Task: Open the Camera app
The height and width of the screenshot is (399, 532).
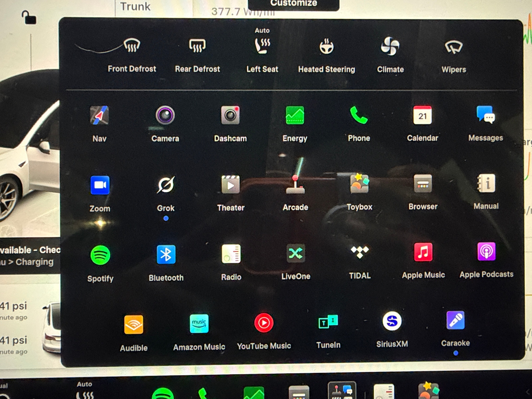Action: (165, 115)
